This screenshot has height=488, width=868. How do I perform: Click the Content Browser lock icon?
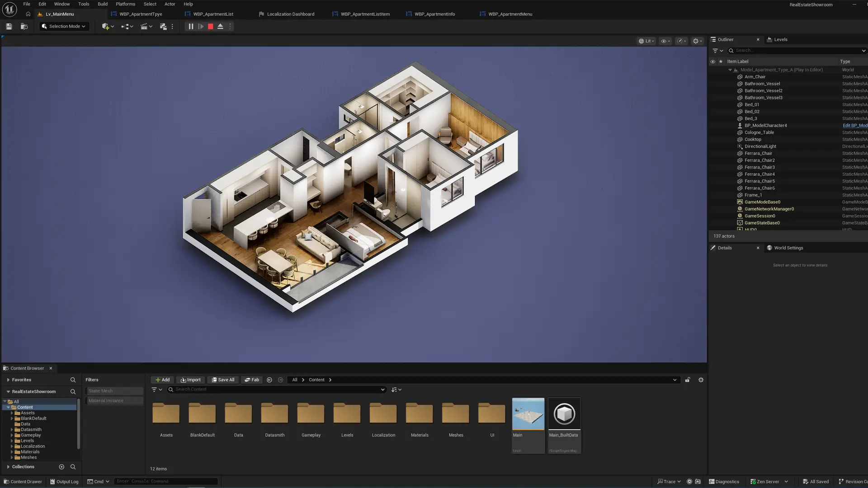click(x=687, y=380)
